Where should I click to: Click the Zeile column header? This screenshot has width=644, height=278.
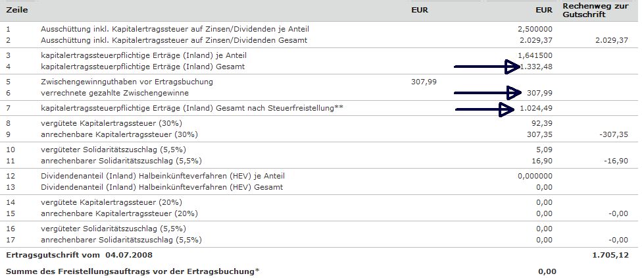[x=18, y=11]
